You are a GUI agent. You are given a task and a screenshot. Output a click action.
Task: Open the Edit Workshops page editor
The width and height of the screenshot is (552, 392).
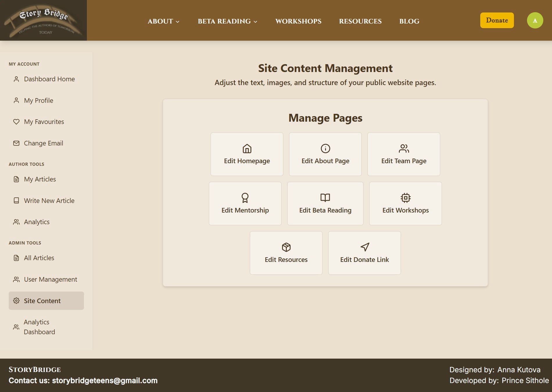405,203
